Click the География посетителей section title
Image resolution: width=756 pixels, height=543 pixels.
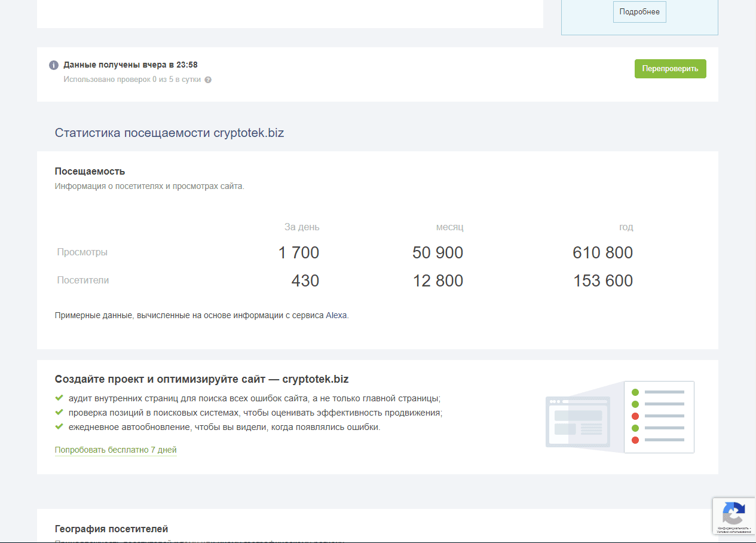tap(111, 529)
